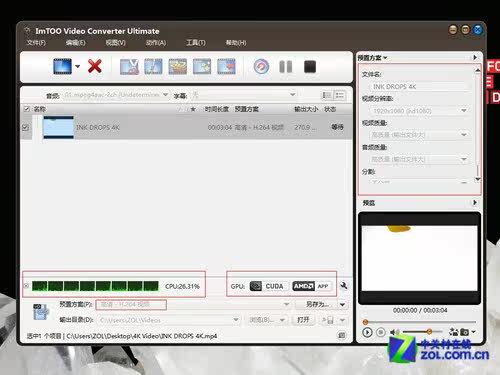The image size is (500, 375).
Task: Collapse the profile panel with the arrow
Action: click(475, 57)
